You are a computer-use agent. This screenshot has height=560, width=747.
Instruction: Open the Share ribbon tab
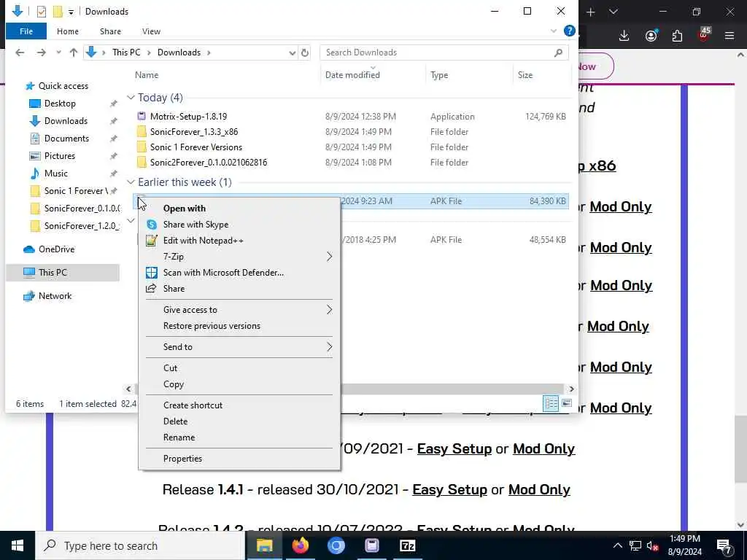coord(110,31)
